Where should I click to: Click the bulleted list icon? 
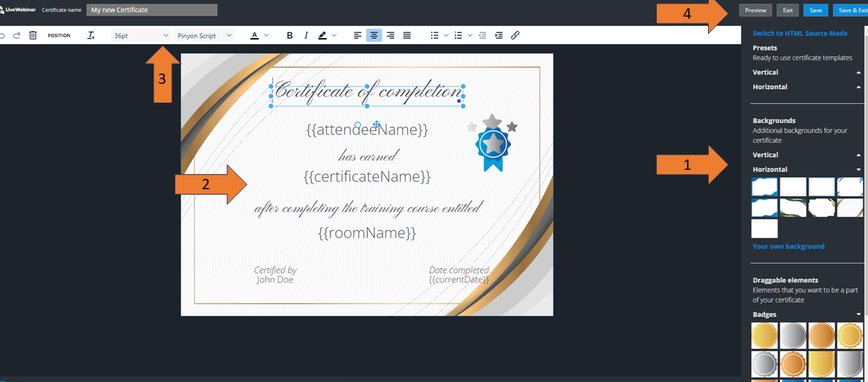434,35
